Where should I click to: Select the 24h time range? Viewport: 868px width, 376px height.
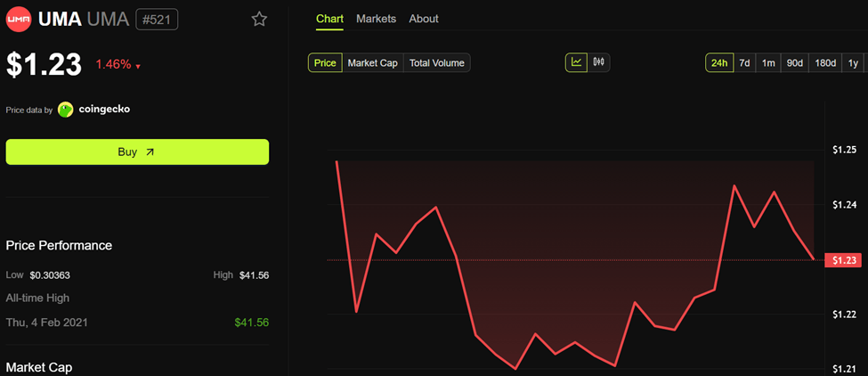coord(718,63)
